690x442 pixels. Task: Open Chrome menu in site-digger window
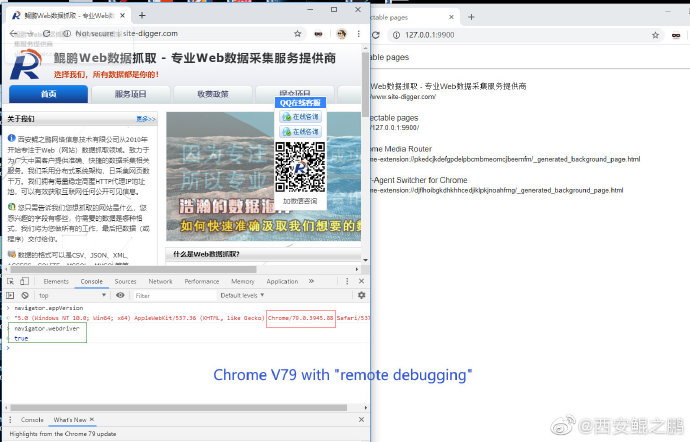[x=359, y=34]
